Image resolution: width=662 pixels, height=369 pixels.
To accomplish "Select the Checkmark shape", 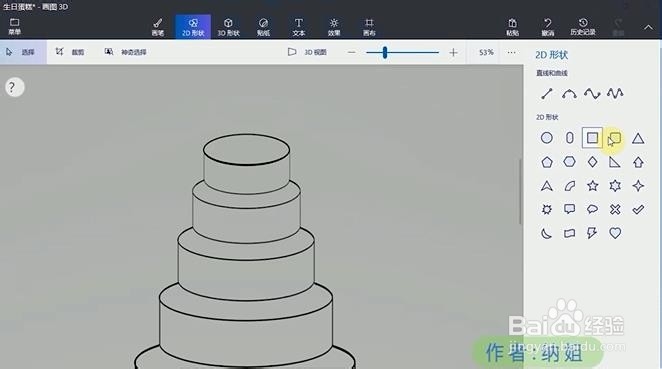I will coord(638,209).
